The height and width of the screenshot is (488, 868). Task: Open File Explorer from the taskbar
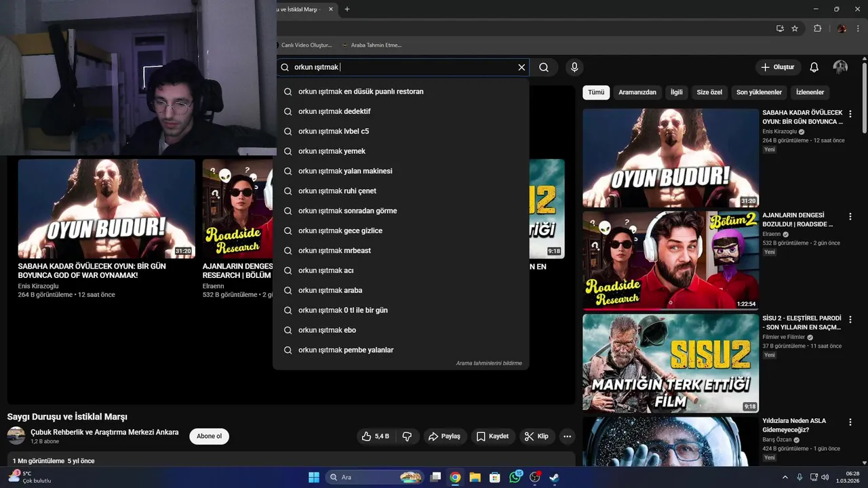click(475, 477)
